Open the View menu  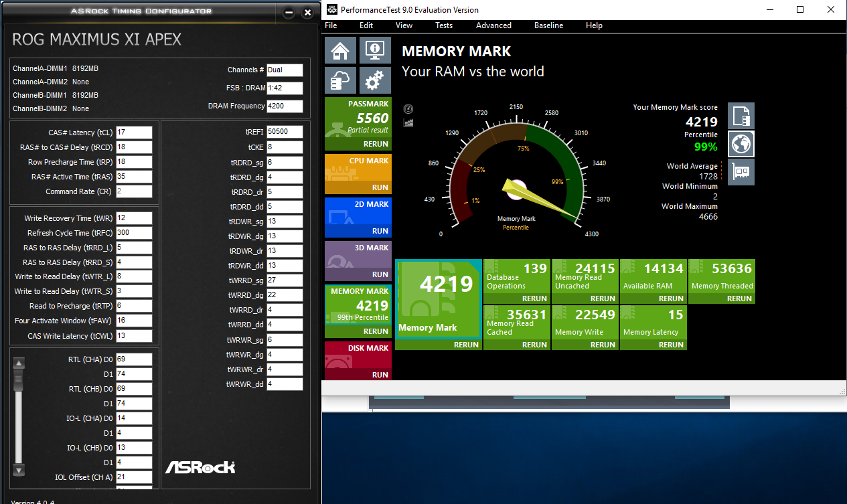coord(404,25)
